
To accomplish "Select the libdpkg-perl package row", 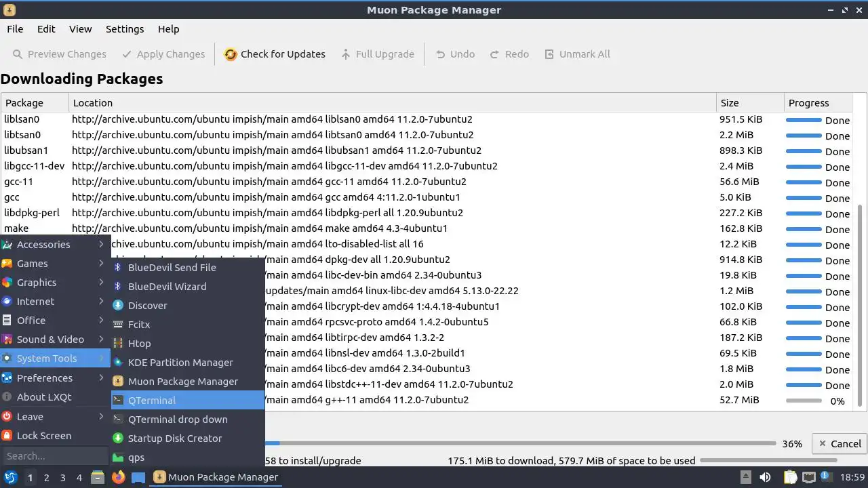I will pos(427,213).
